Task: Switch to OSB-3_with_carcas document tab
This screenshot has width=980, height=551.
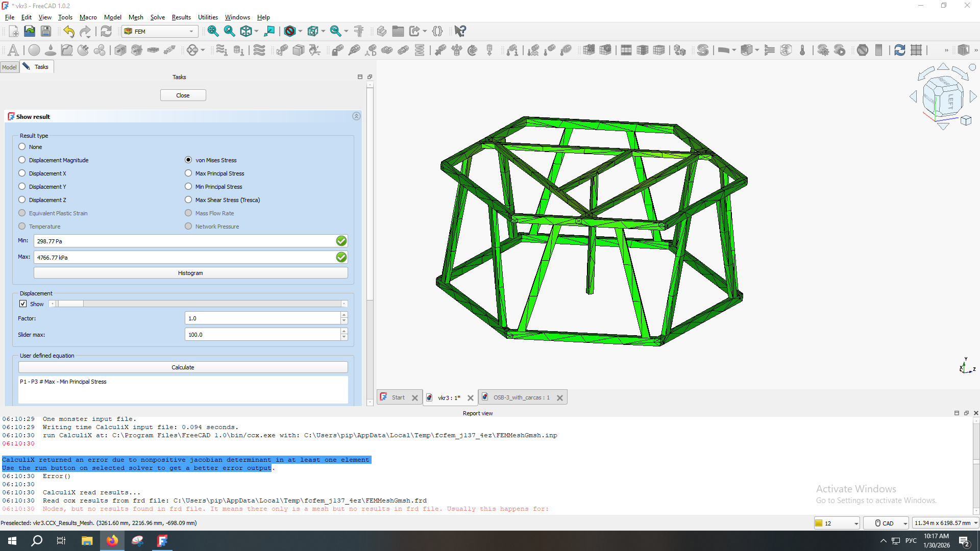Action: pyautogui.click(x=521, y=397)
